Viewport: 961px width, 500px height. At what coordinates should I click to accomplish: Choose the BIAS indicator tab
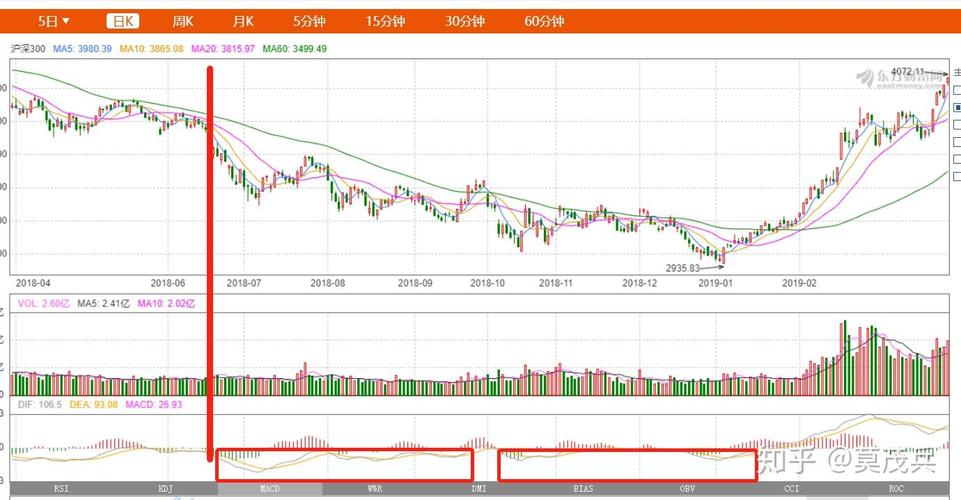pos(583,489)
